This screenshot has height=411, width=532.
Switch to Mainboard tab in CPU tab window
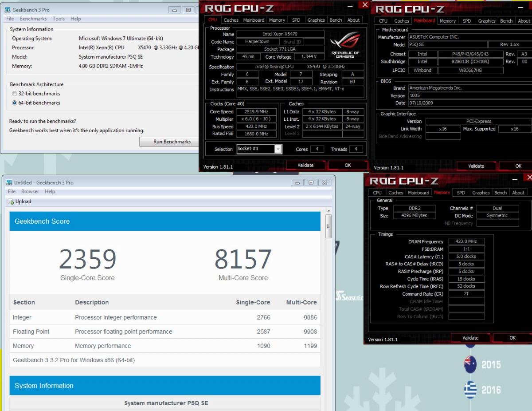(254, 20)
